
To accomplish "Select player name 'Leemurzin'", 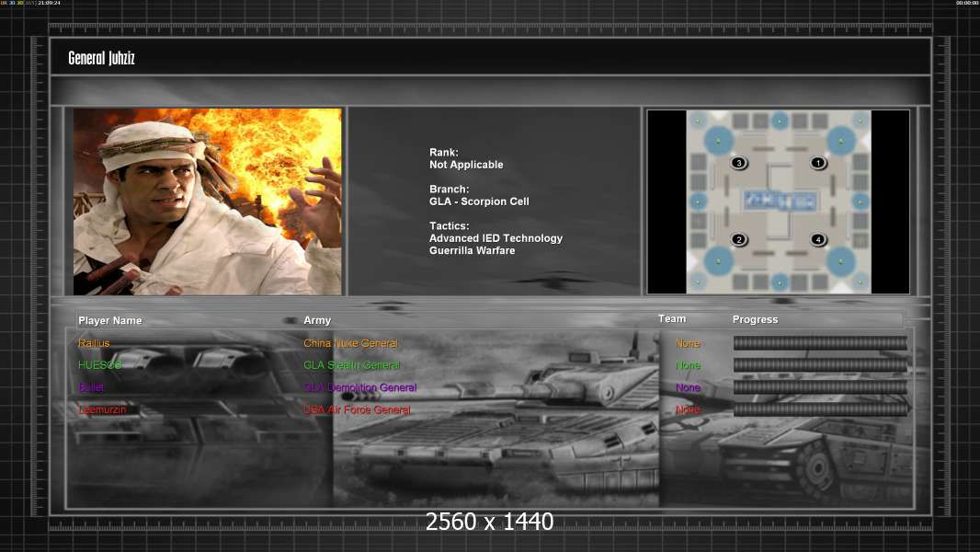I will (x=102, y=410).
